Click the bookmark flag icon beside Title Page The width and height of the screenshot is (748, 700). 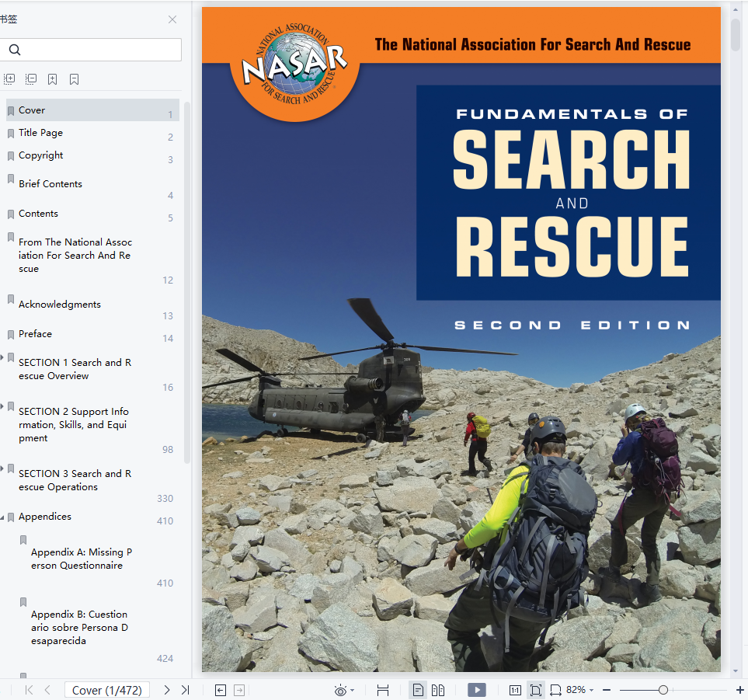[11, 133]
